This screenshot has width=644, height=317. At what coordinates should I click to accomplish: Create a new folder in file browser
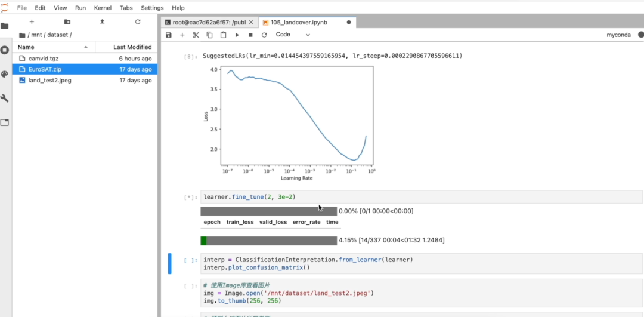click(x=67, y=22)
